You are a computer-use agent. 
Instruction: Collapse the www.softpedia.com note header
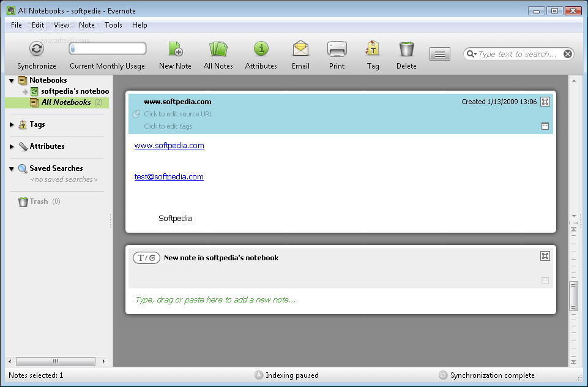pos(545,127)
